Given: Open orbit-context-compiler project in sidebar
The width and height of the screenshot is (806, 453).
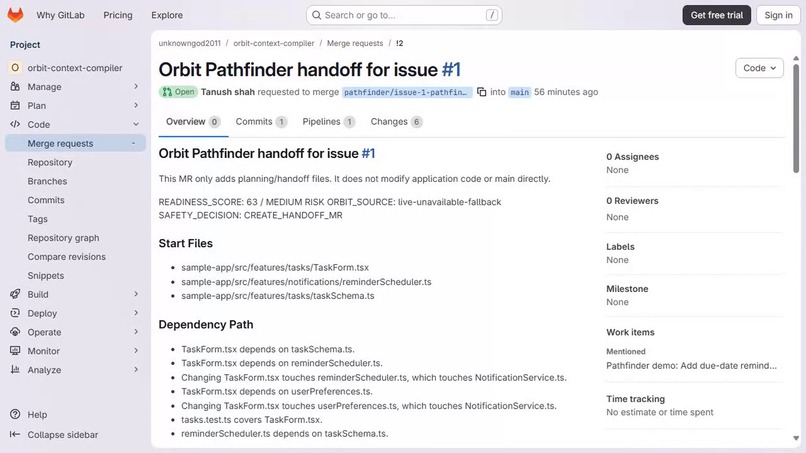Looking at the screenshot, I should [75, 68].
